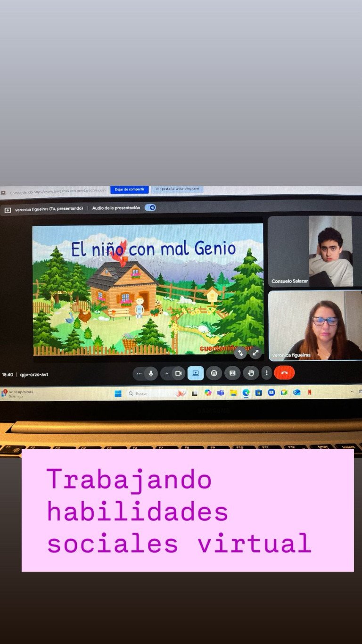The height and width of the screenshot is (644, 362).
Task: Click 'Ver pestaña: www.bing.com' link
Action: 177,189
